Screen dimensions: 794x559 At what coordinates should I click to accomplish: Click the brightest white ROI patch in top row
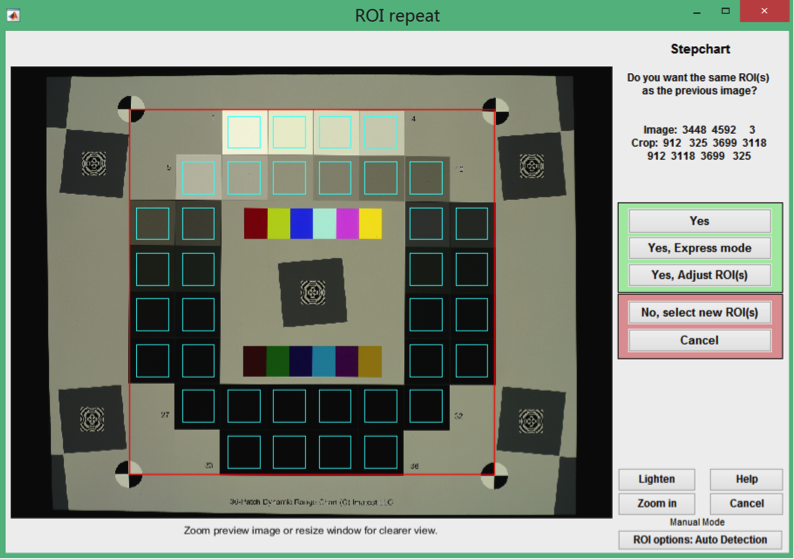tap(244, 132)
